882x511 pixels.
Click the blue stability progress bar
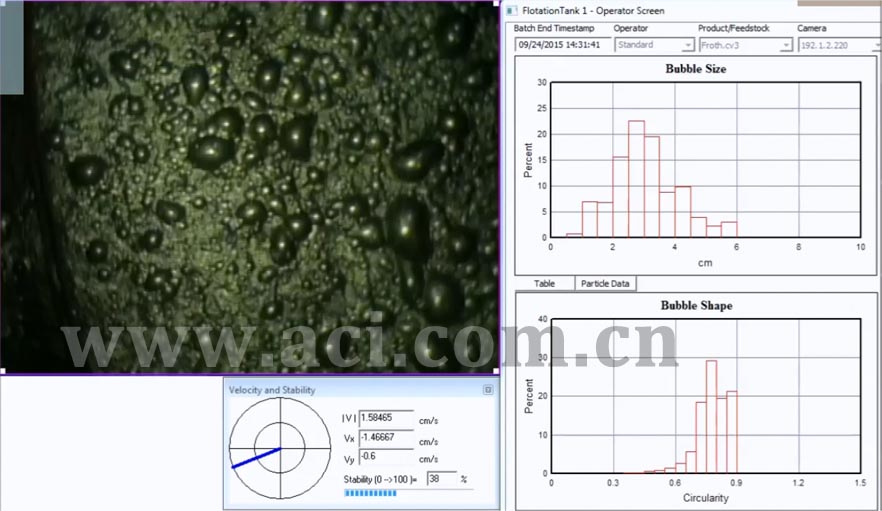pyautogui.click(x=371, y=493)
